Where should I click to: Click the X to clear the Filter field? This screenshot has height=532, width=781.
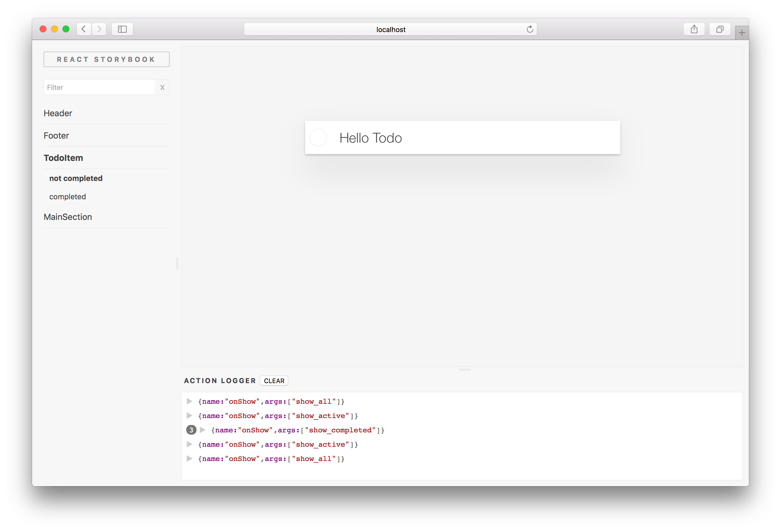point(162,87)
